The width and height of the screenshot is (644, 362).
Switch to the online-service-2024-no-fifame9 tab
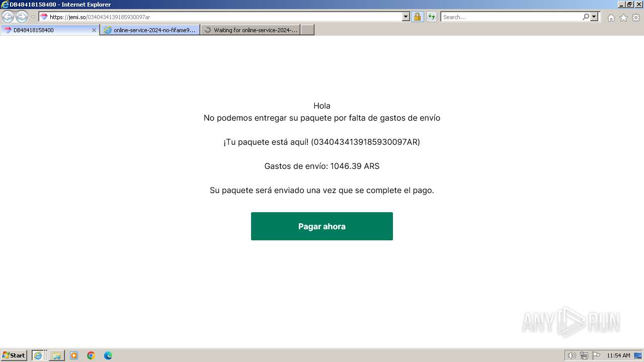click(150, 30)
